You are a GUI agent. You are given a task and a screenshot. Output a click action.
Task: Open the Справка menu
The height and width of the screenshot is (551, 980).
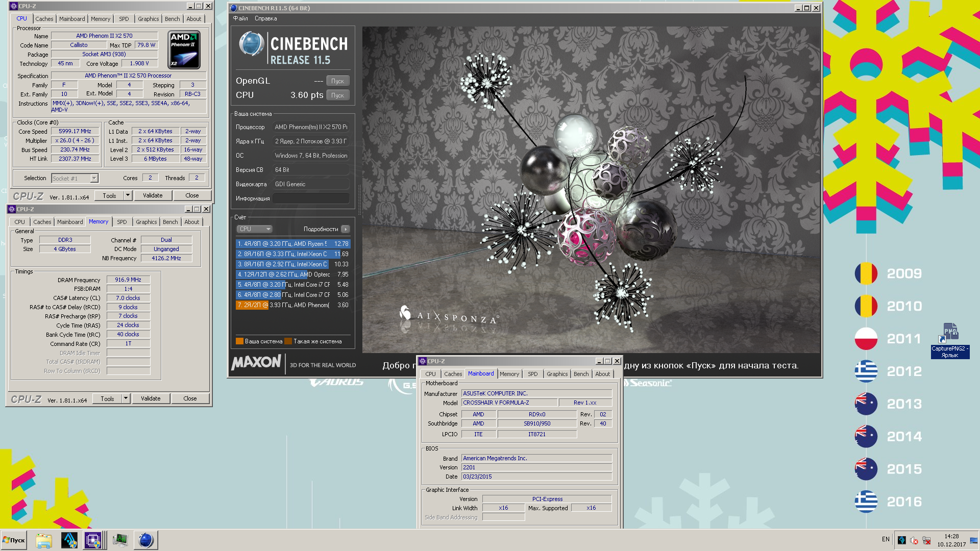(265, 18)
